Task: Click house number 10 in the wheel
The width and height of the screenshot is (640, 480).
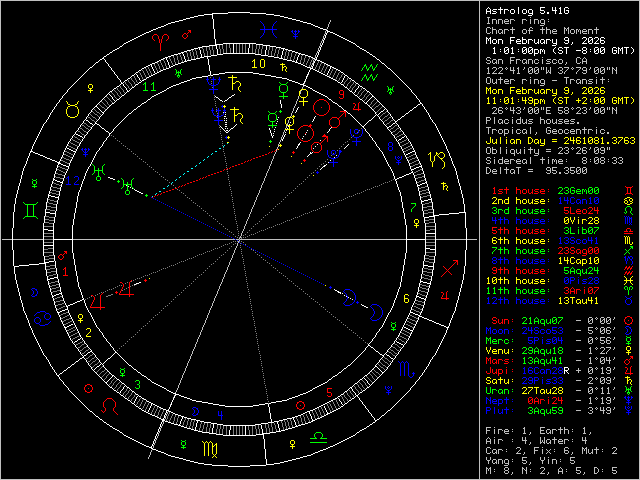Action: (258, 64)
